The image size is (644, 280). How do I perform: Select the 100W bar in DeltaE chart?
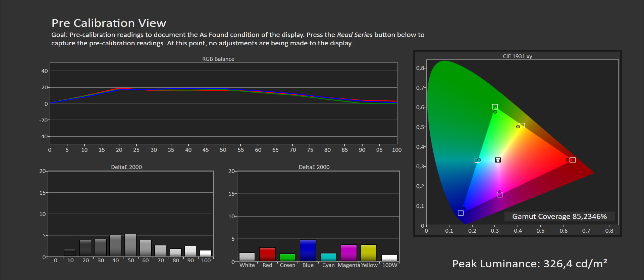(389, 258)
